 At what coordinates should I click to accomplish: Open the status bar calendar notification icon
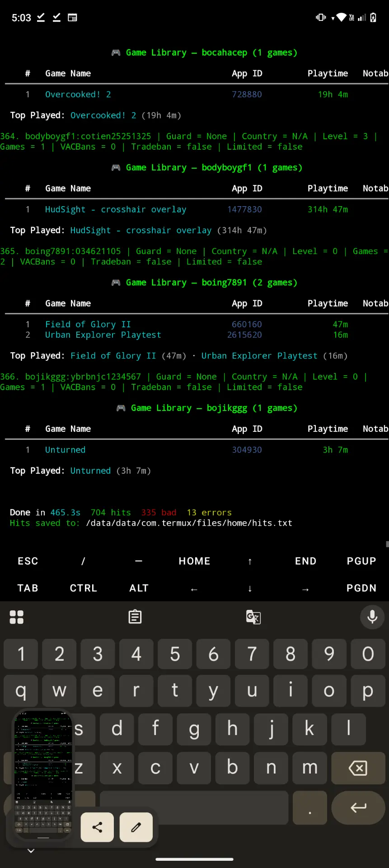72,18
